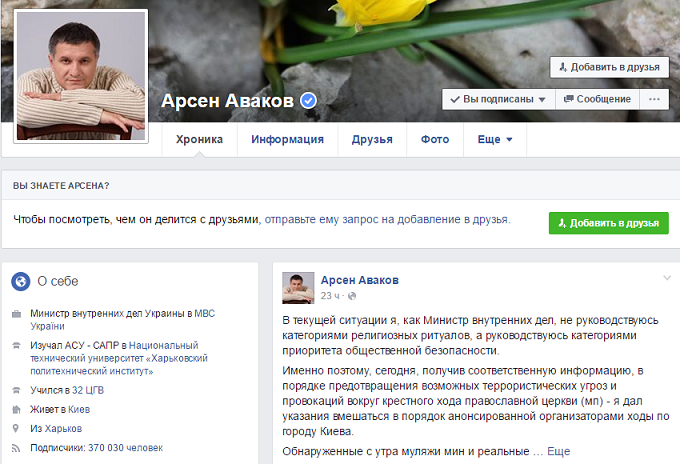Expand the Еще tab dropdown
Viewport: 680px width, 464px height.
pos(495,140)
